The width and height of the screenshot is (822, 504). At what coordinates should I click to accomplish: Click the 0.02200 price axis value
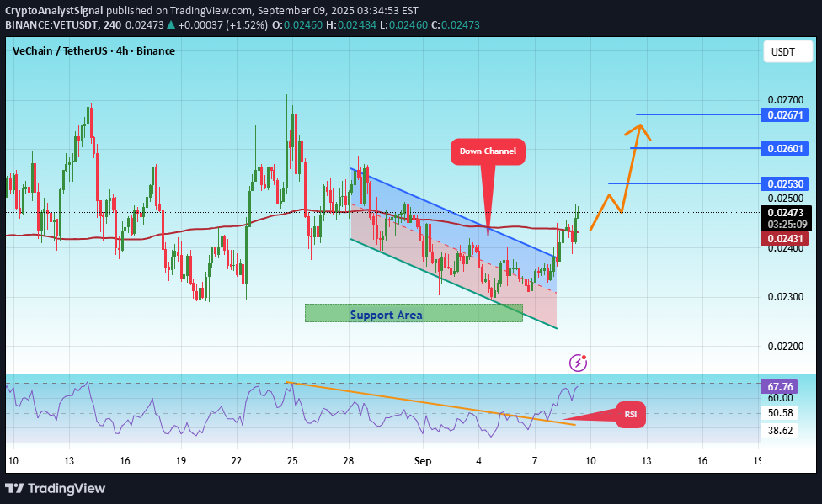click(x=785, y=346)
